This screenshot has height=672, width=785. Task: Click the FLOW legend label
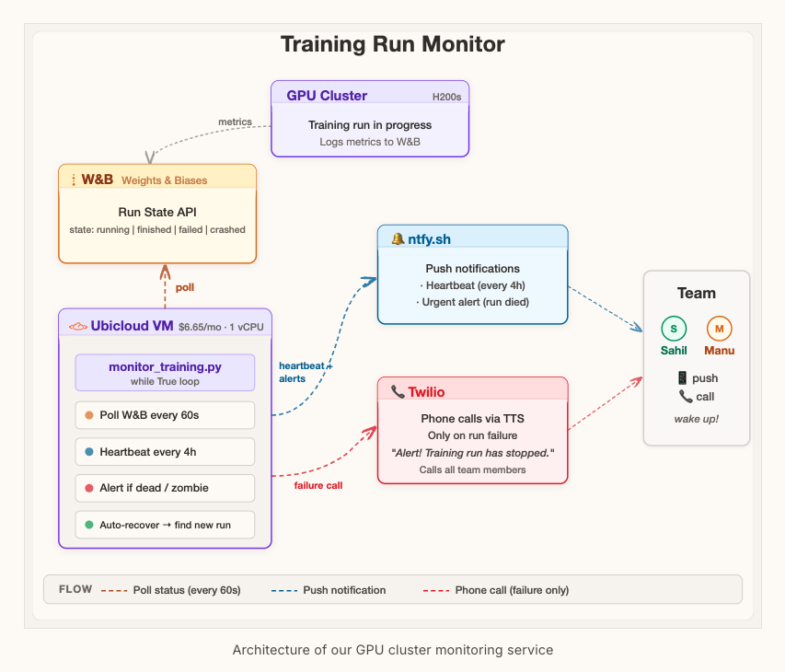[75, 589]
